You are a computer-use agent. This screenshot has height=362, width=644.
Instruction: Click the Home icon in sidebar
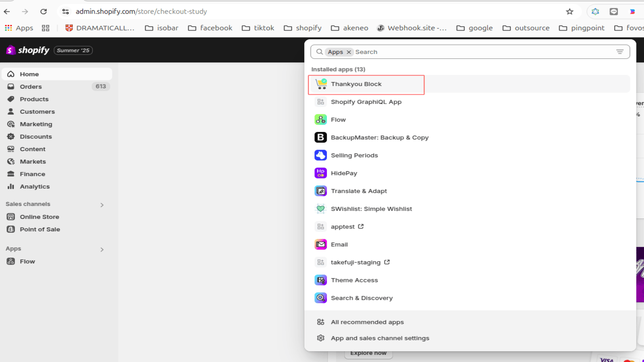(x=11, y=74)
